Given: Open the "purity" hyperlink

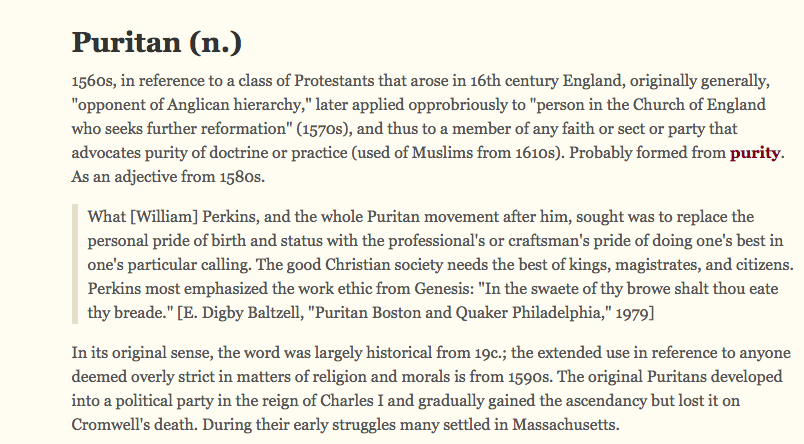Looking at the screenshot, I should click(755, 153).
